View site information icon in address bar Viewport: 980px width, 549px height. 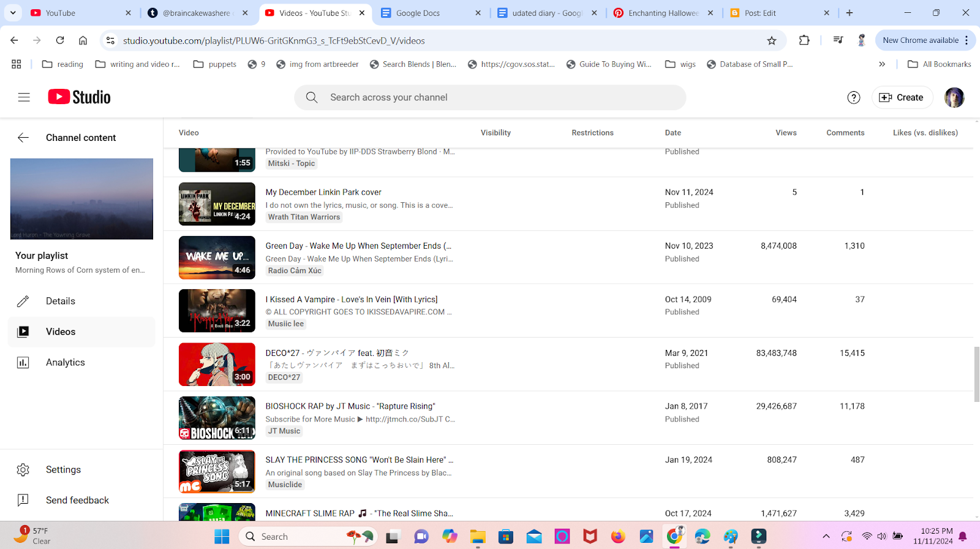click(x=110, y=40)
